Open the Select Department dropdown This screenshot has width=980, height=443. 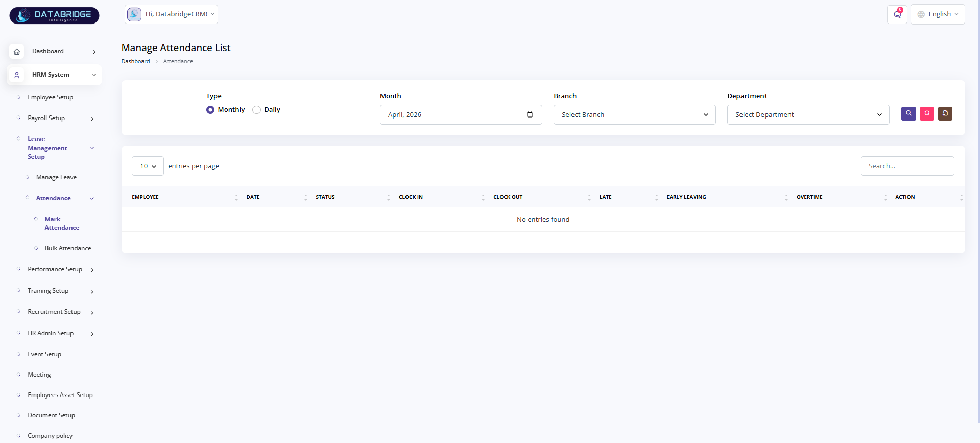coord(808,115)
